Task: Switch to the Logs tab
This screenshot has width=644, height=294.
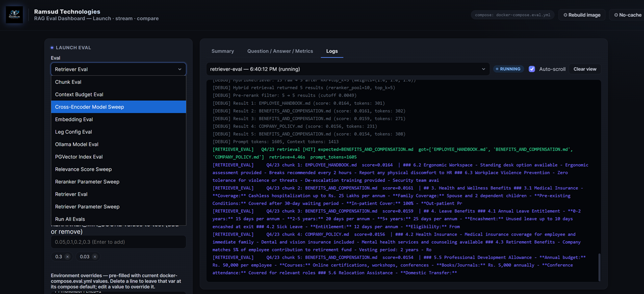Action: (x=332, y=51)
